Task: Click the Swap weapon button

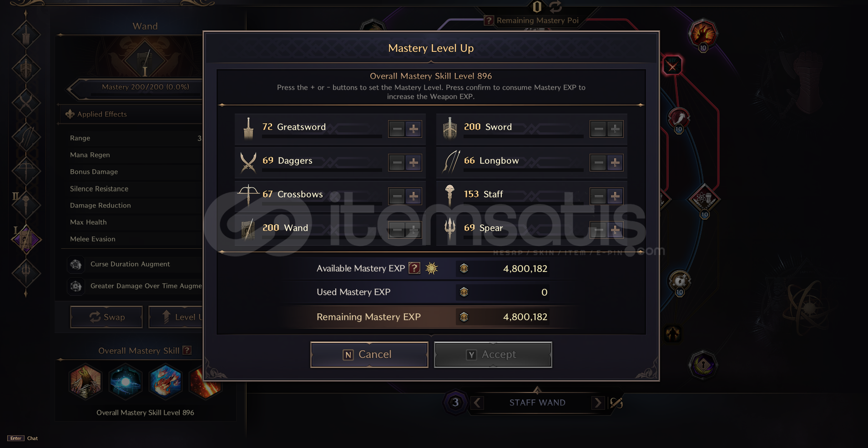Action: (106, 317)
